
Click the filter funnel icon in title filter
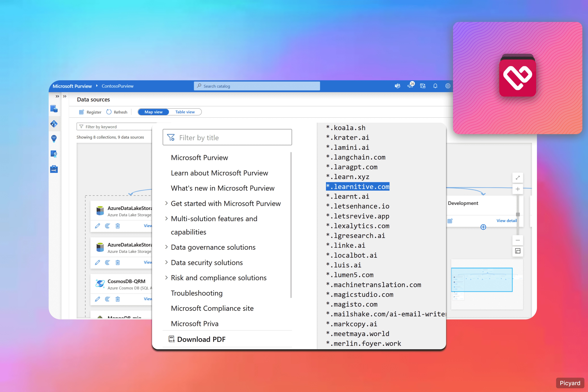[x=171, y=137]
